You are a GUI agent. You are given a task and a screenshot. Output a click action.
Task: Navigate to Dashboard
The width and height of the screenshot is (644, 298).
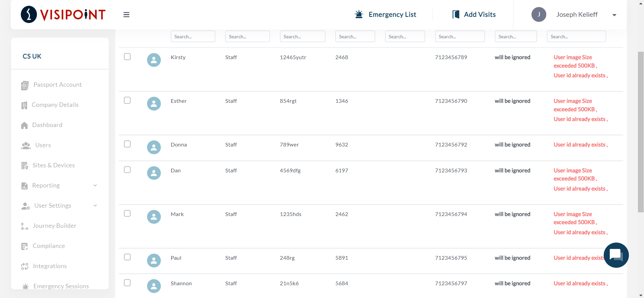pyautogui.click(x=47, y=125)
